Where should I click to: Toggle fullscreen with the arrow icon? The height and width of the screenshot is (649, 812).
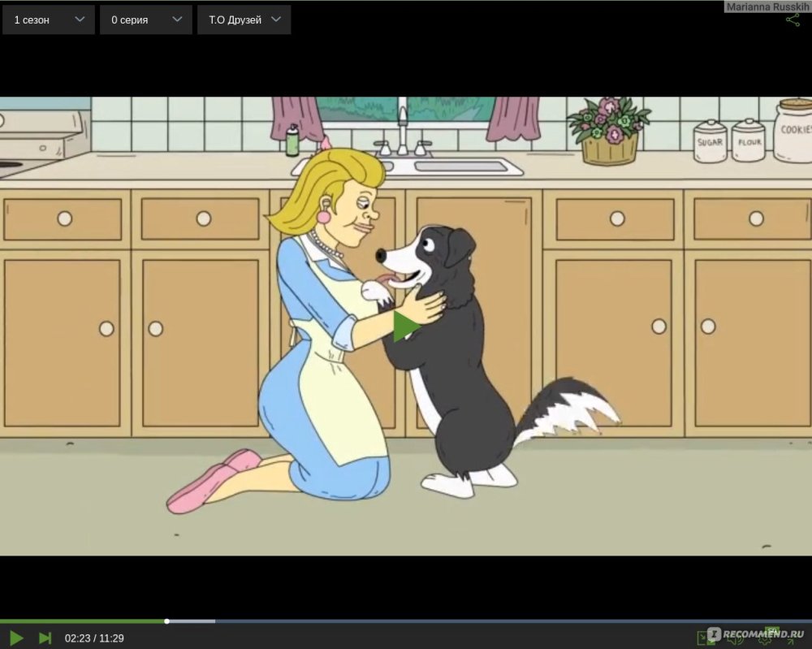791,640
